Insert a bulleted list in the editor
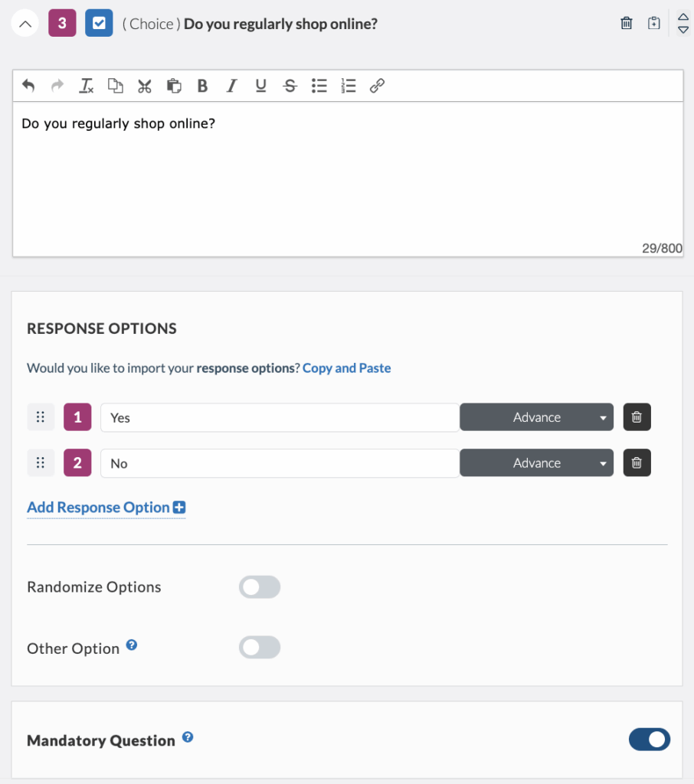The image size is (694, 784). (x=319, y=86)
